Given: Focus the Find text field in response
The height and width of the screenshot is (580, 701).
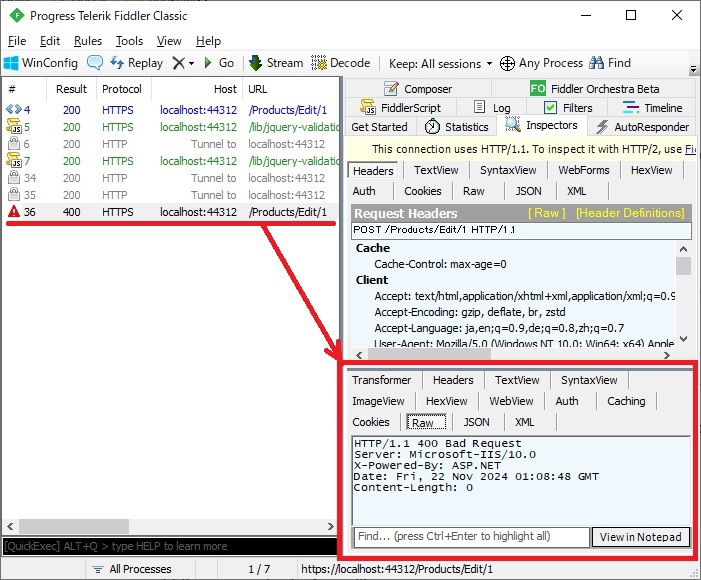Looking at the screenshot, I should point(471,537).
